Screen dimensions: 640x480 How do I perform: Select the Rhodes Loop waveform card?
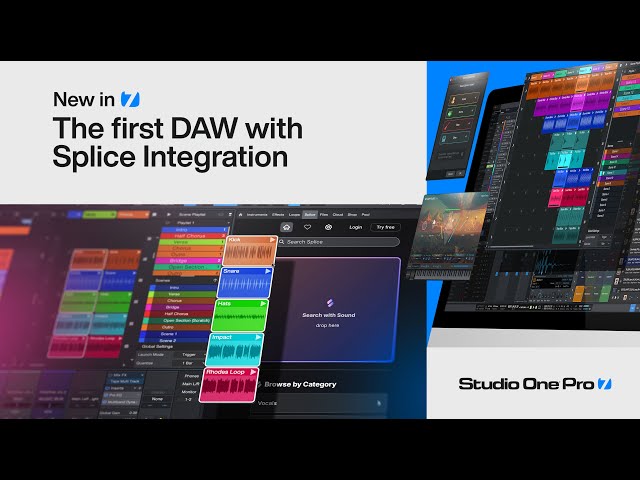coord(229,384)
